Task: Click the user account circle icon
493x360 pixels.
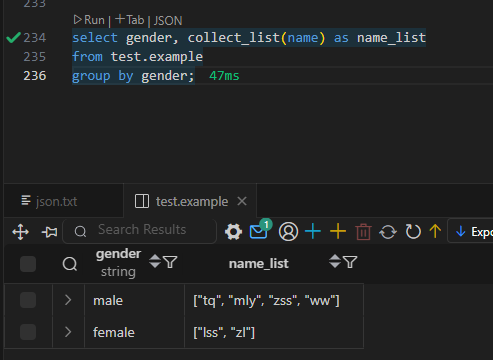Action: coord(288,232)
